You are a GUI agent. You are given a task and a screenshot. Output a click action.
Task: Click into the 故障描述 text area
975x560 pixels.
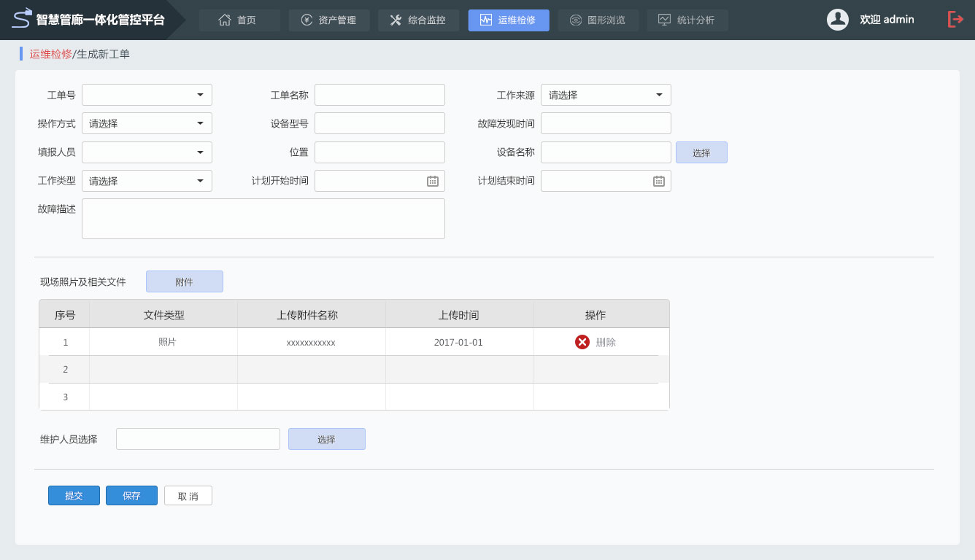point(263,219)
